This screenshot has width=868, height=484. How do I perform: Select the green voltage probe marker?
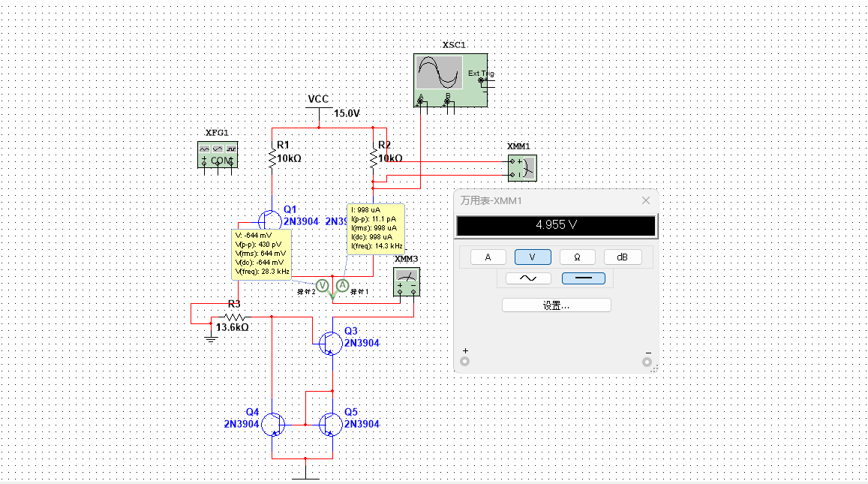point(322,286)
